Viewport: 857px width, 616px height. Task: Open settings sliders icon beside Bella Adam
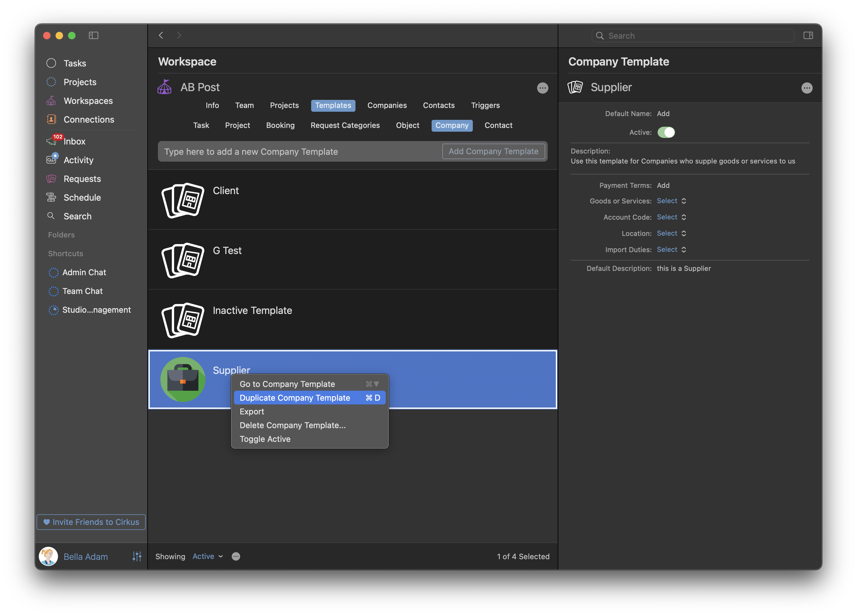coord(137,556)
